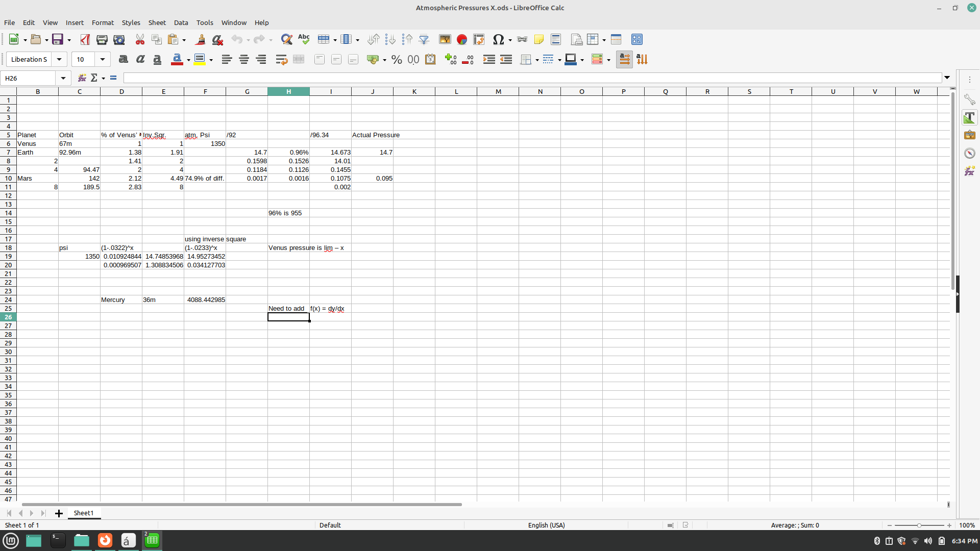The width and height of the screenshot is (980, 551).
Task: Toggle Bold formatting
Action: click(123, 60)
